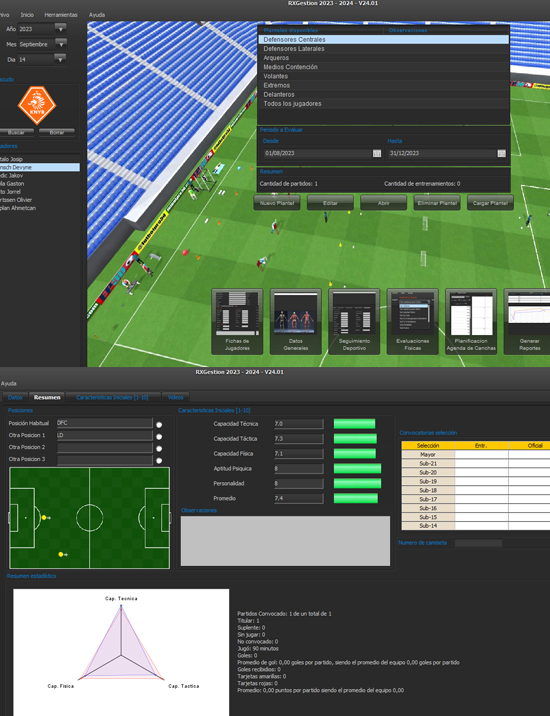The width and height of the screenshot is (550, 716).
Task: Open Planificacion Agenda de Canchas
Action: point(471,321)
